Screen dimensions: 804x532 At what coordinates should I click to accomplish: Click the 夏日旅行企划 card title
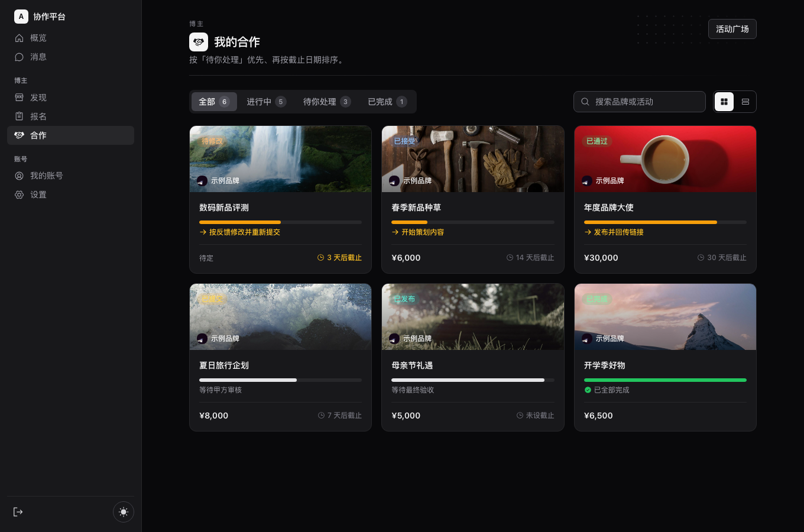click(x=224, y=365)
